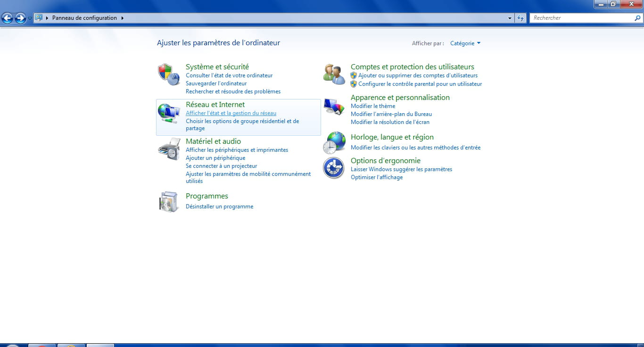Click Laisser Windows suggérer les paramètres

(401, 169)
